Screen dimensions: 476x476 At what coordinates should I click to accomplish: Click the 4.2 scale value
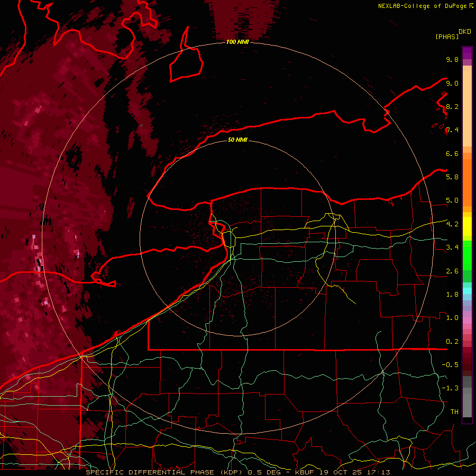pos(452,224)
